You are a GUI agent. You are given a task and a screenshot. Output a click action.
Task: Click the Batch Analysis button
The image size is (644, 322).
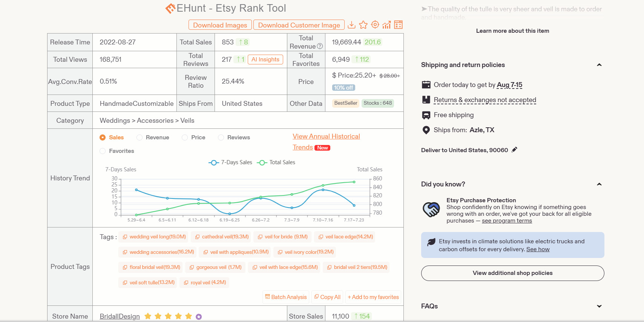[286, 297]
